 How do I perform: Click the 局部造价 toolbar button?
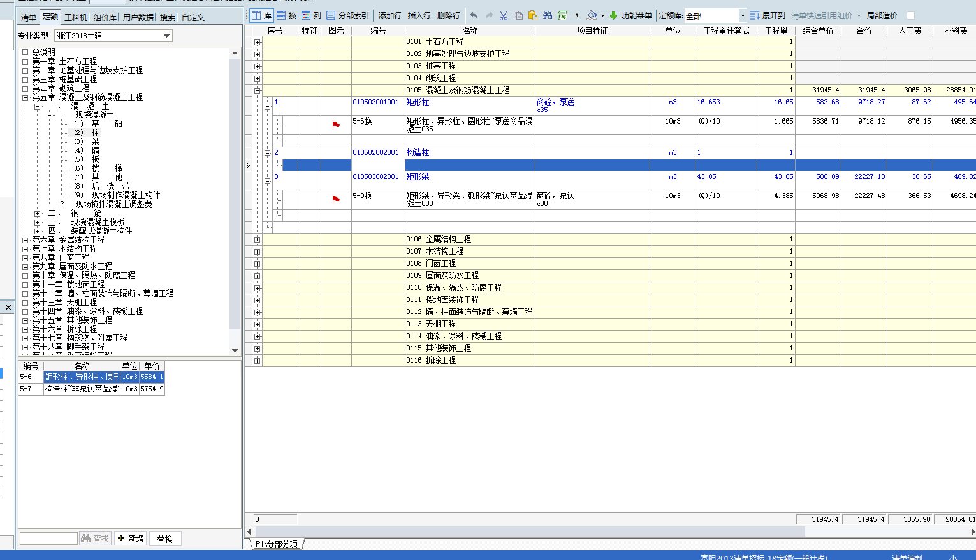click(x=882, y=15)
